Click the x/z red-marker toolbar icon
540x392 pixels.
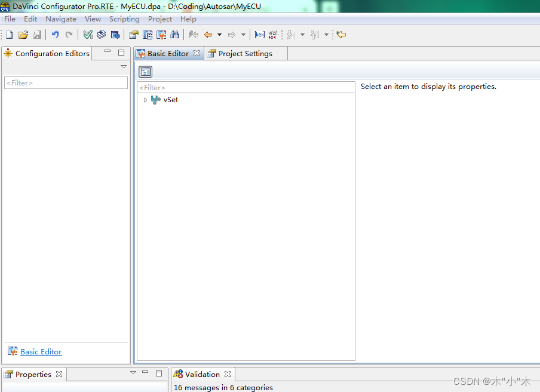coord(273,35)
